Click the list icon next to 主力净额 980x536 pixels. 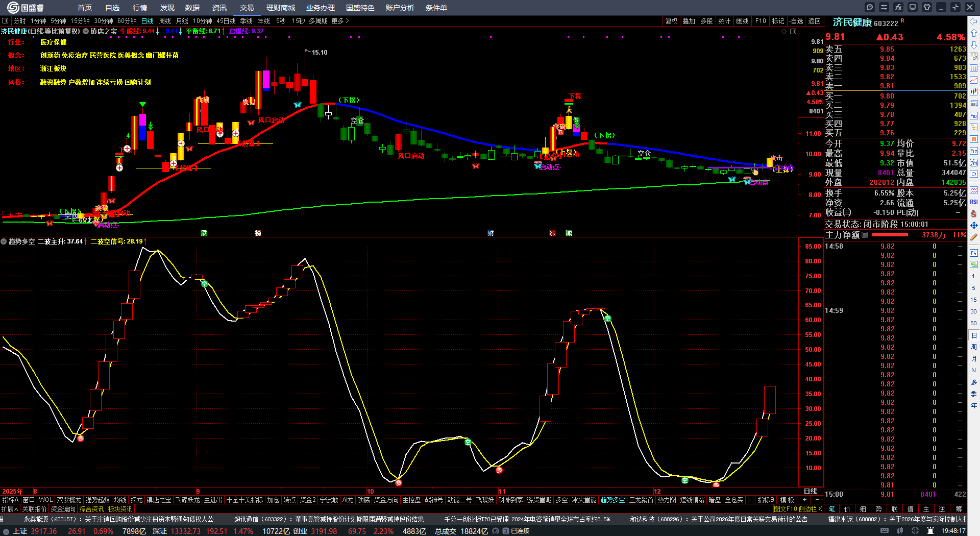click(865, 235)
